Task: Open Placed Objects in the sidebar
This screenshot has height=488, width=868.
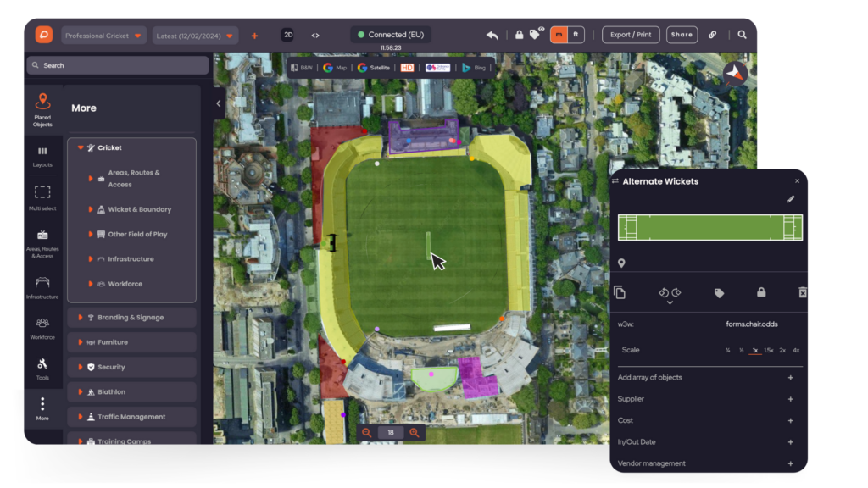Action: (42, 110)
